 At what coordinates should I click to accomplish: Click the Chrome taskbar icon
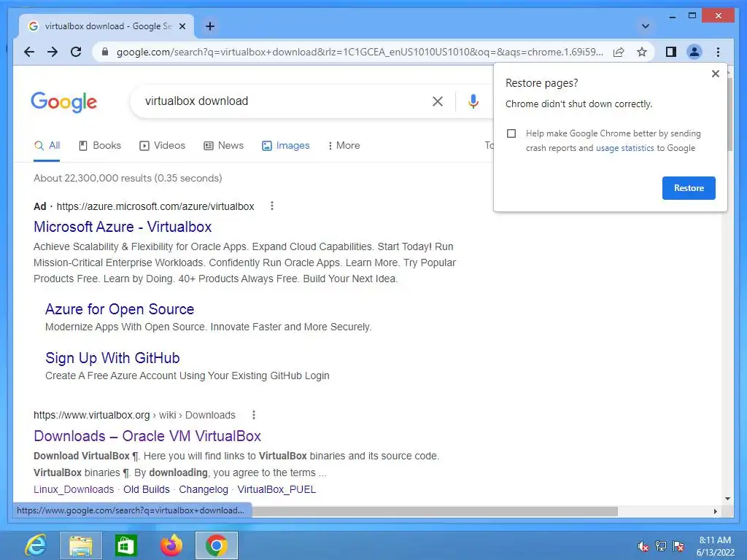[216, 545]
